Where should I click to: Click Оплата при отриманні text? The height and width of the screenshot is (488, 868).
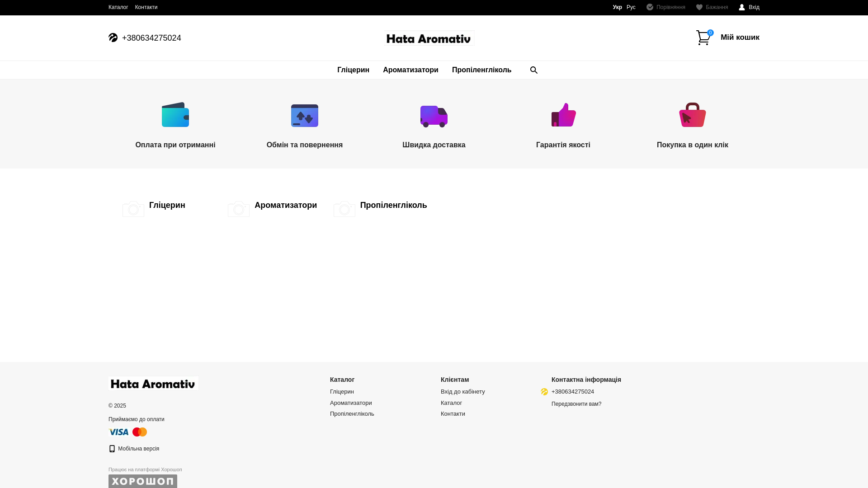(x=175, y=145)
